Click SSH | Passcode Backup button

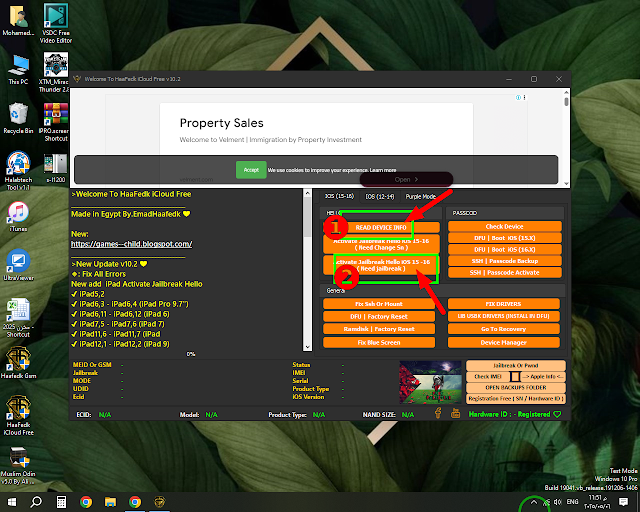(x=504, y=260)
